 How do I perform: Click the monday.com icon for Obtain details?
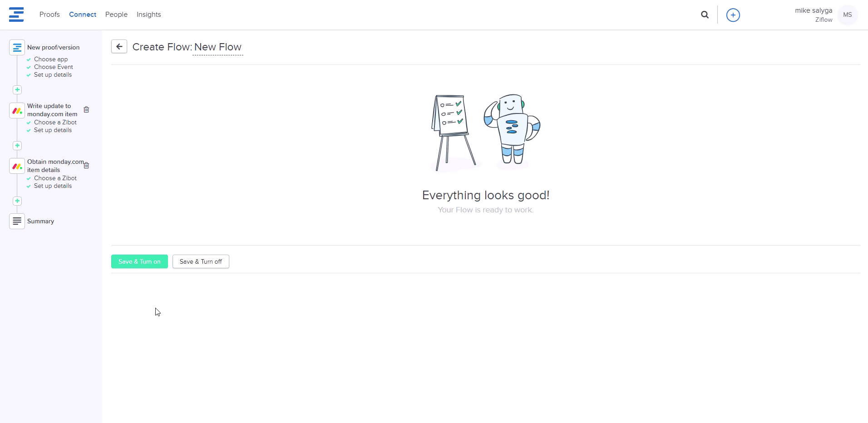click(17, 166)
